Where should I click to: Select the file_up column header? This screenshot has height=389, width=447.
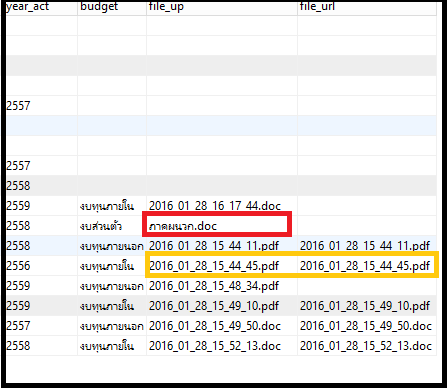pyautogui.click(x=222, y=8)
